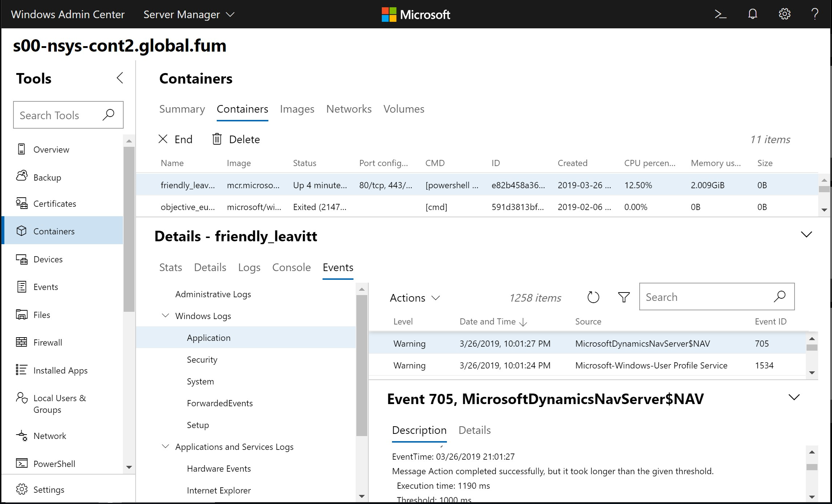
Task: Click the events list scroll down arrow
Action: [812, 372]
